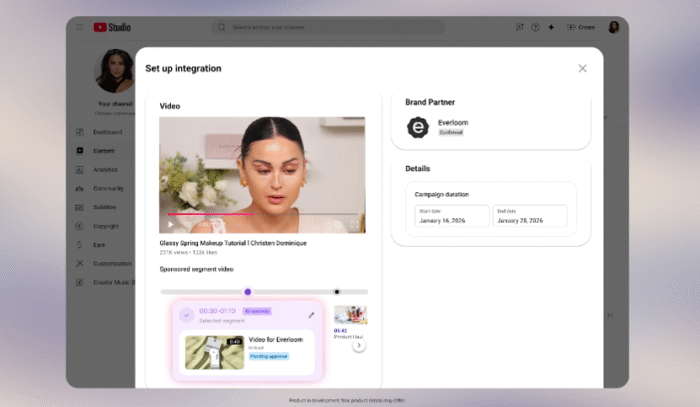
Task: Click the selected segment checkmark circle
Action: (187, 315)
